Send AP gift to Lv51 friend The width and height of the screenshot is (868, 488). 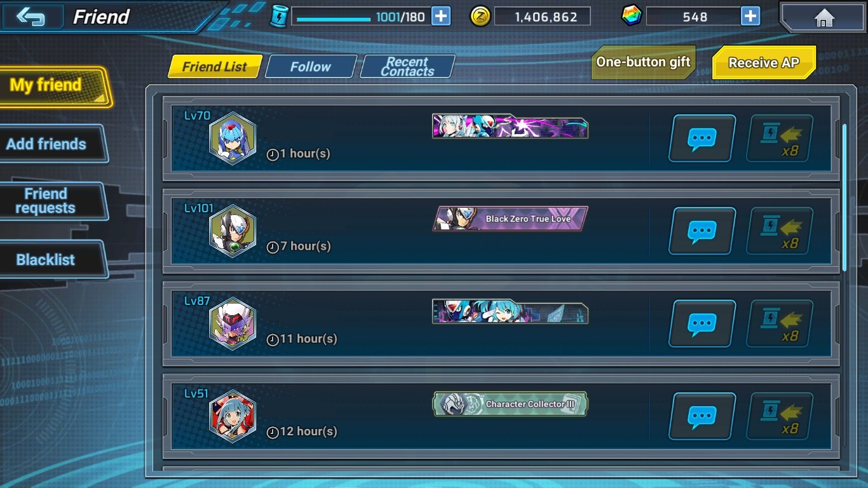(780, 416)
